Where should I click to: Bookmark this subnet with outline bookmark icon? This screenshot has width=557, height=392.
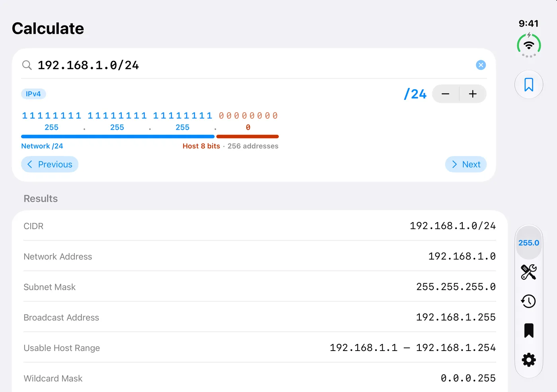click(529, 84)
